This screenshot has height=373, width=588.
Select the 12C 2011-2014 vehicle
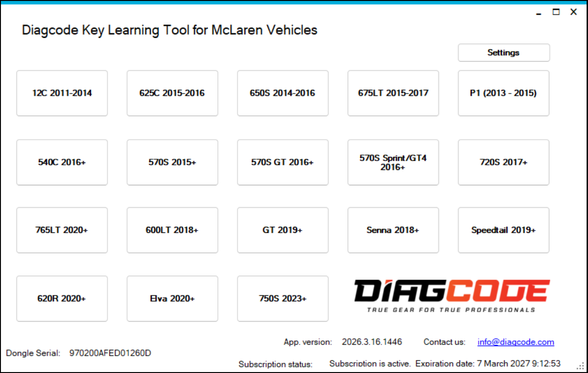pyautogui.click(x=62, y=93)
